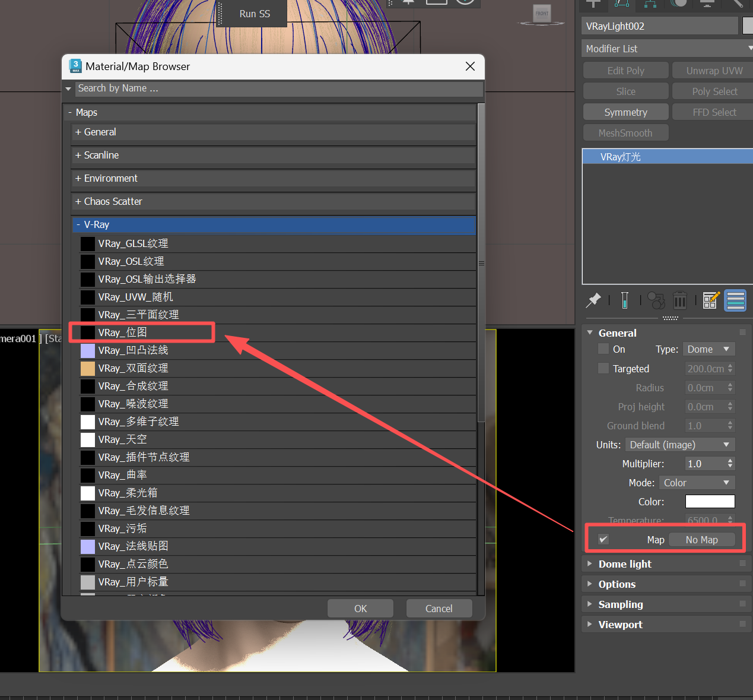Select the VRay_位图 map
753x700 pixels.
(x=278, y=332)
